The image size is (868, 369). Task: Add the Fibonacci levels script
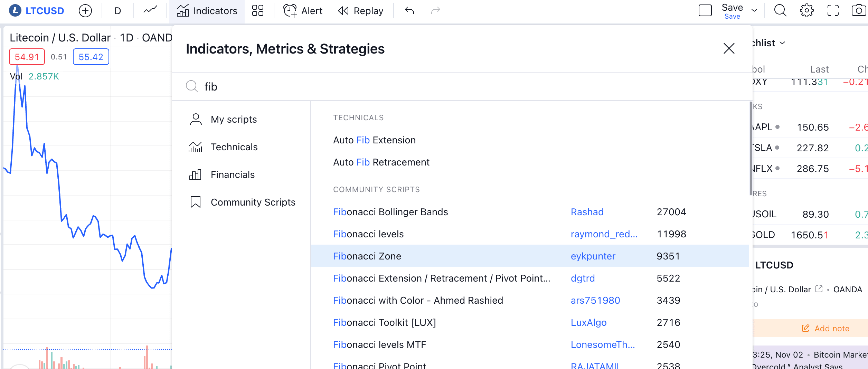(530, 234)
